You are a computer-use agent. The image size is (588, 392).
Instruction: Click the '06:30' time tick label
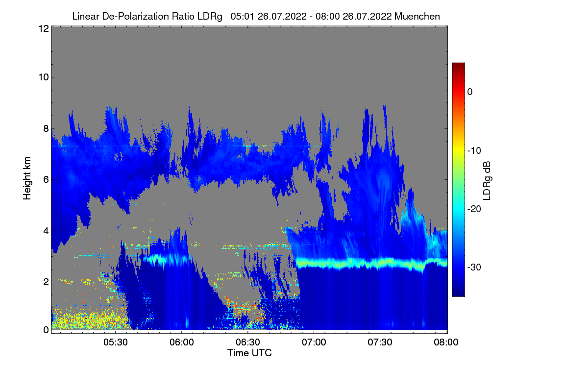[248, 343]
